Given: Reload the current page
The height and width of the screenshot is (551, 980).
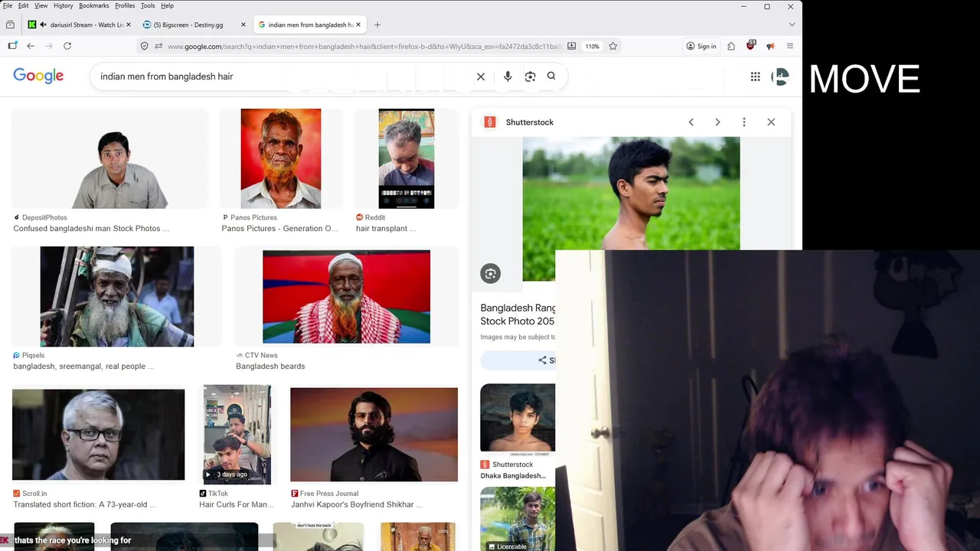Looking at the screenshot, I should (x=67, y=46).
